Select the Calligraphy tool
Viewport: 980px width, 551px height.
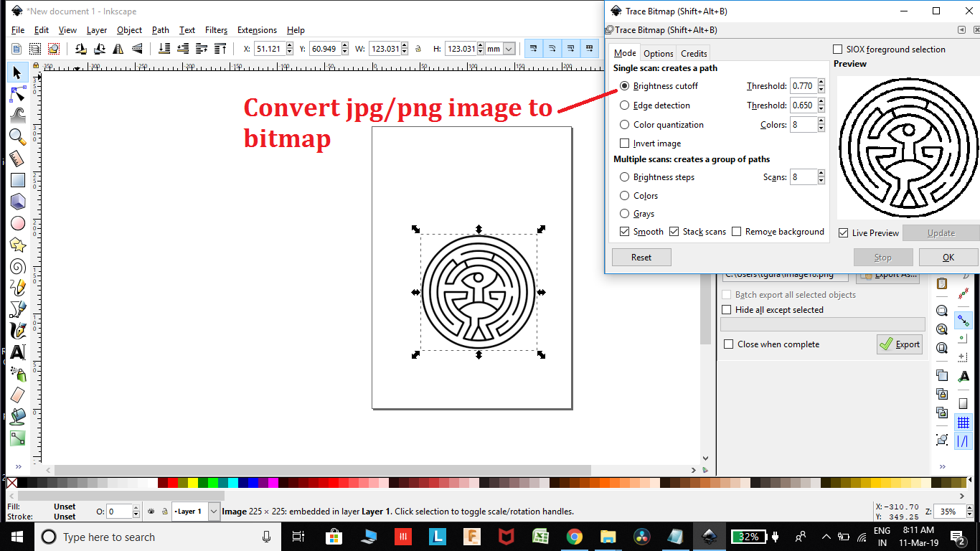(x=16, y=331)
